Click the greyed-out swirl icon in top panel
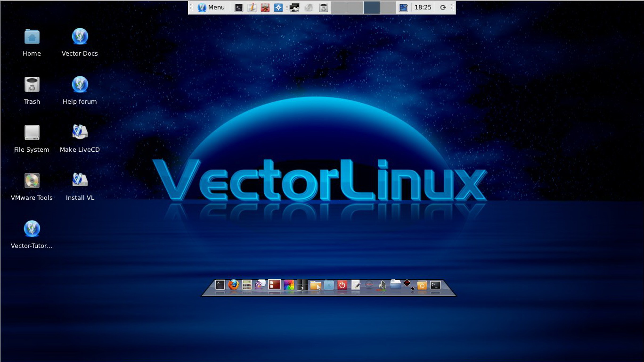Viewport: 644px width, 362px height. 309,8
